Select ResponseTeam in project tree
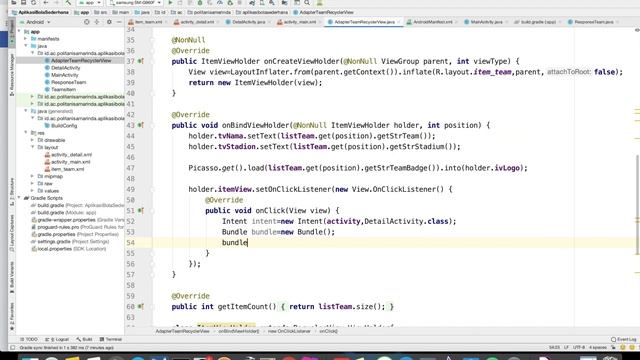Image resolution: width=640 pixels, height=360 pixels. point(68,82)
